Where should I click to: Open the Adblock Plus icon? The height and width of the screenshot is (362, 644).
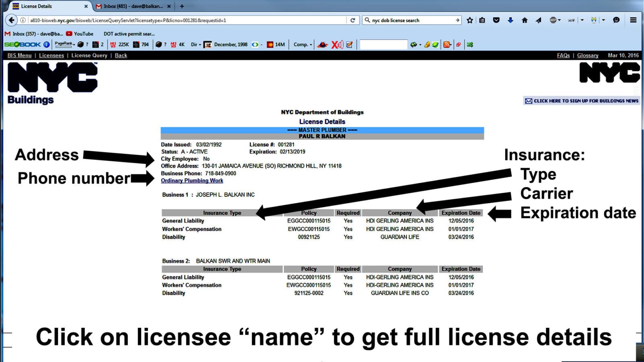pyautogui.click(x=553, y=20)
